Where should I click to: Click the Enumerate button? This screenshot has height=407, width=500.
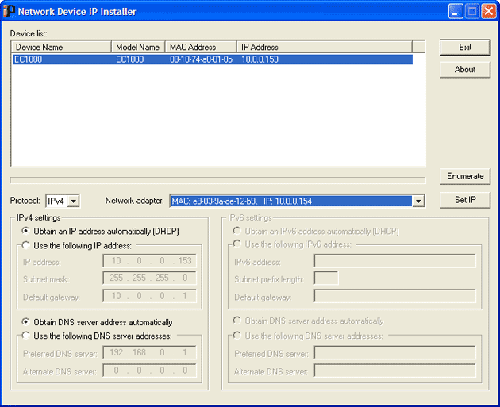(x=465, y=176)
